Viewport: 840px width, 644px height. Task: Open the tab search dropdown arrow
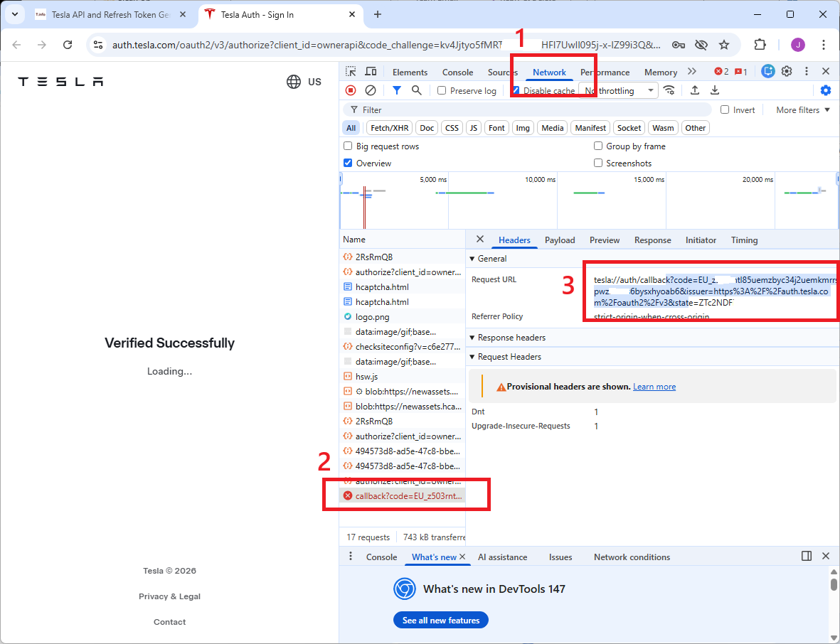coord(14,14)
